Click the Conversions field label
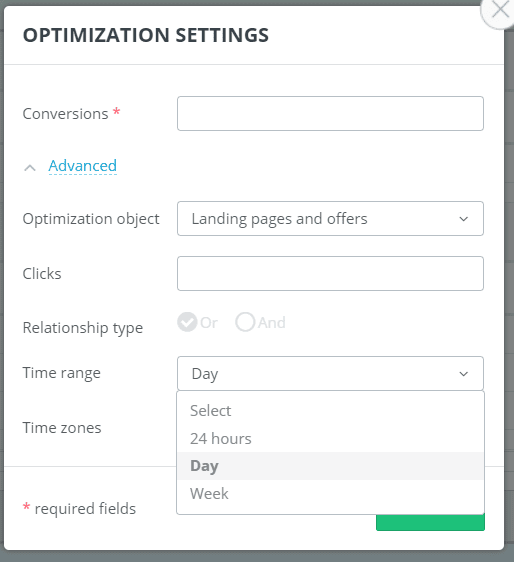Screen dimensions: 514x562 tap(65, 114)
